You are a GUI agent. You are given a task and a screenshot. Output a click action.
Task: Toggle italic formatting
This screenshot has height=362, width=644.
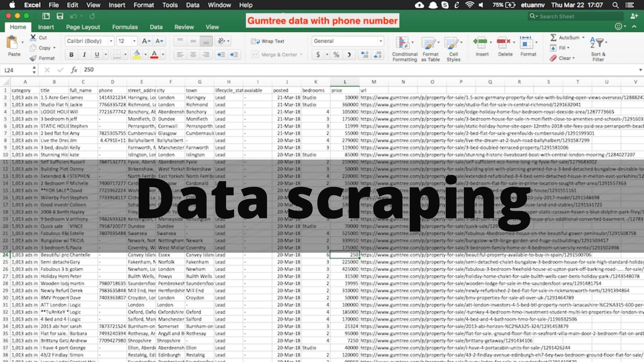point(84,54)
